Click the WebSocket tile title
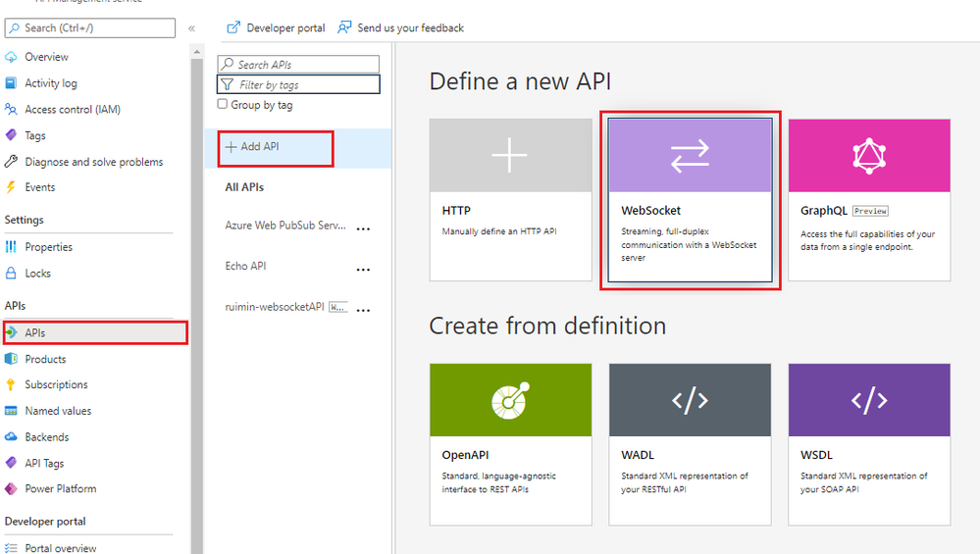 tap(650, 211)
